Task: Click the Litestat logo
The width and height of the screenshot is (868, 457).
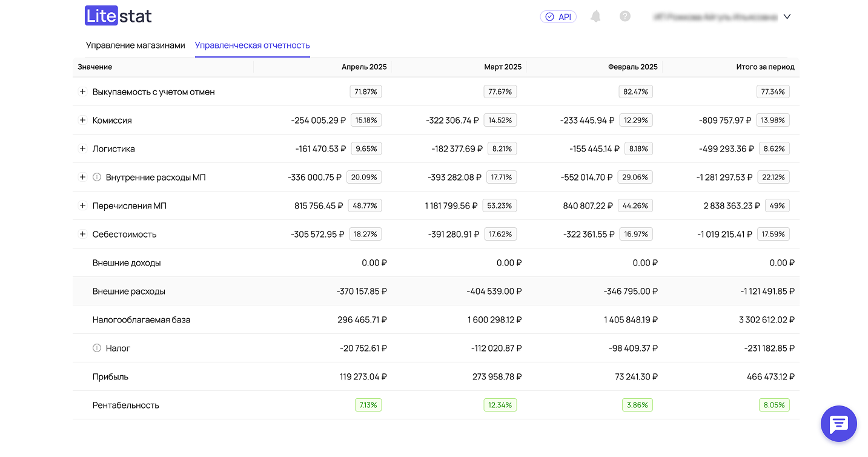Action: 118,16
